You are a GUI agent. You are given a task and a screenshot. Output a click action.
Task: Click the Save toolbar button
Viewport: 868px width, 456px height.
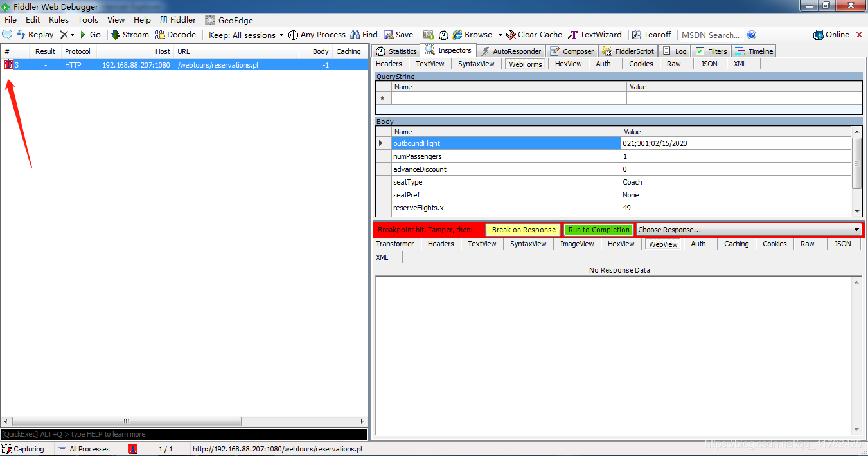398,35
